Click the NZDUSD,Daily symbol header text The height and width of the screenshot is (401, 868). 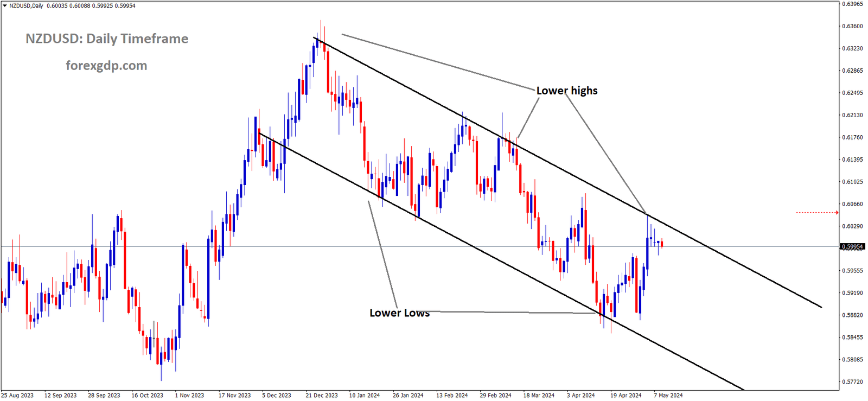coord(26,6)
